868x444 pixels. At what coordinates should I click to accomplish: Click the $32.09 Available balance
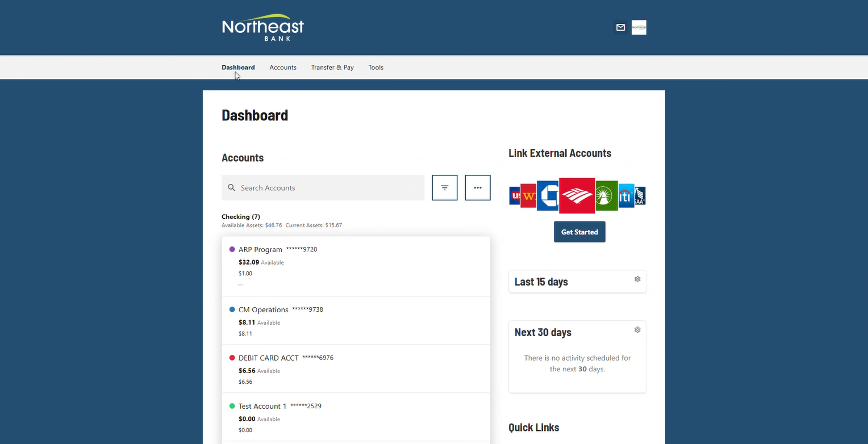coord(261,262)
